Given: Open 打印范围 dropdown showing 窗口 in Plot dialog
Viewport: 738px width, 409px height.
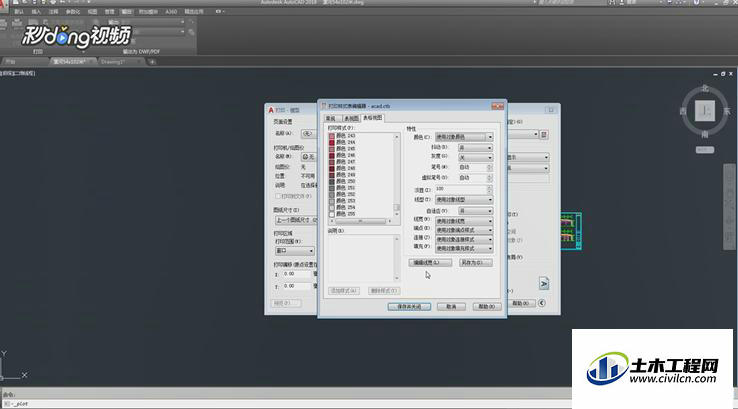Looking at the screenshot, I should [x=295, y=251].
